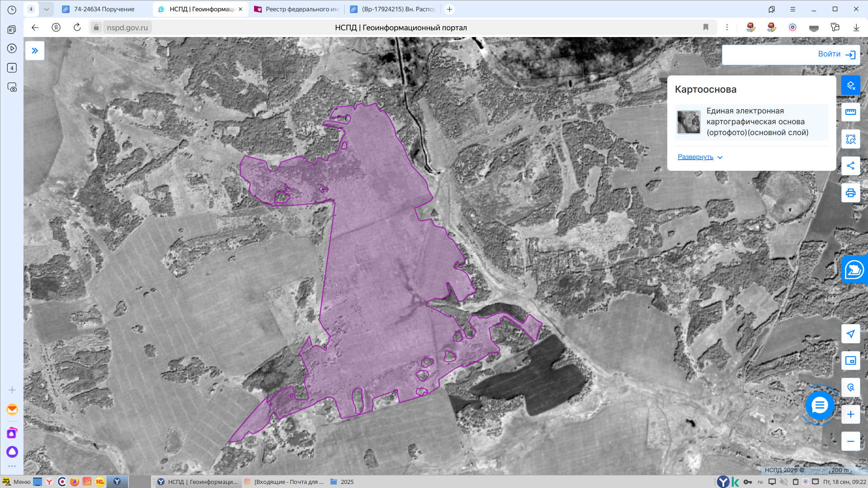
Task: Zoom out with the minus button
Action: pos(850,441)
